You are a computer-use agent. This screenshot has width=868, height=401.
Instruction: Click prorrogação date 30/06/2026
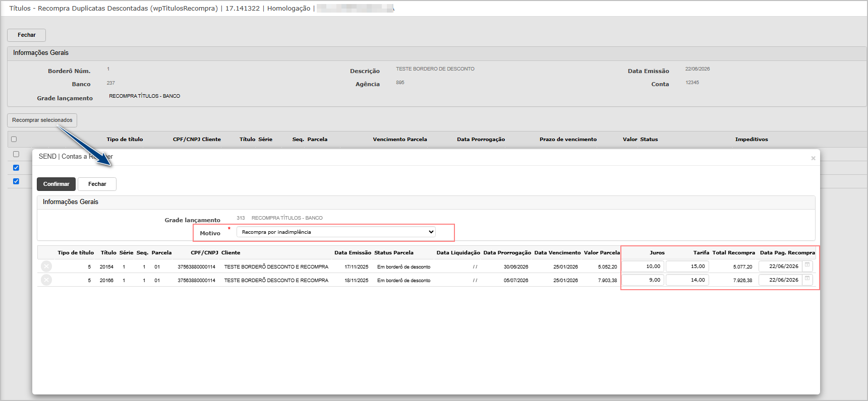(x=515, y=267)
